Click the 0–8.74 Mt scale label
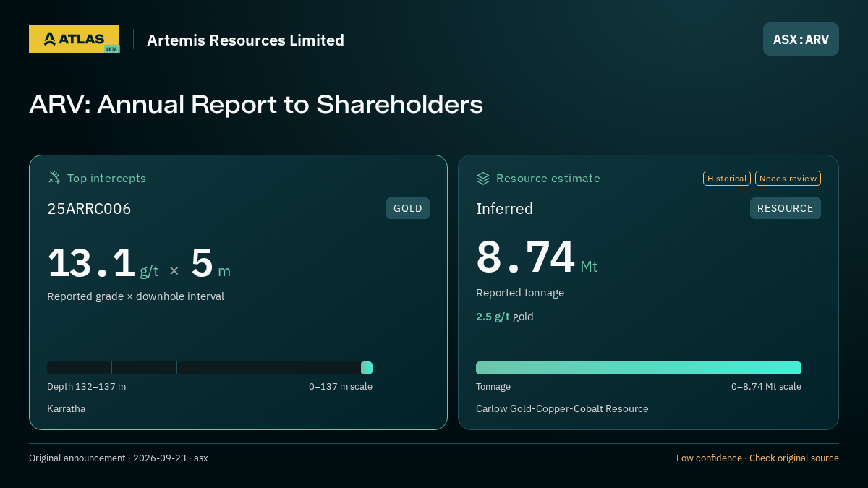 tap(766, 387)
